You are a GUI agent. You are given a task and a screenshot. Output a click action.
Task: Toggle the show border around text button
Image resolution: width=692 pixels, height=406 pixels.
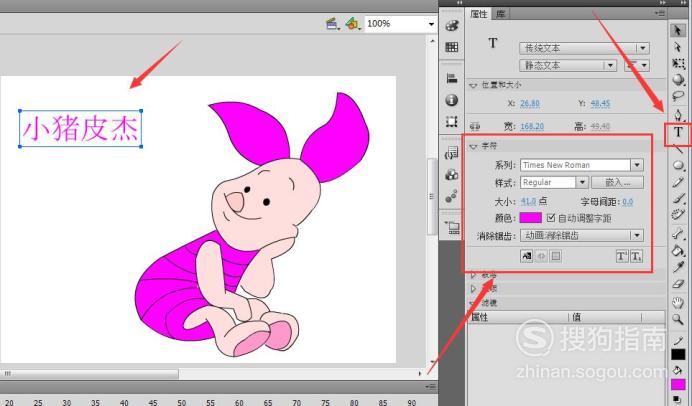pos(556,256)
